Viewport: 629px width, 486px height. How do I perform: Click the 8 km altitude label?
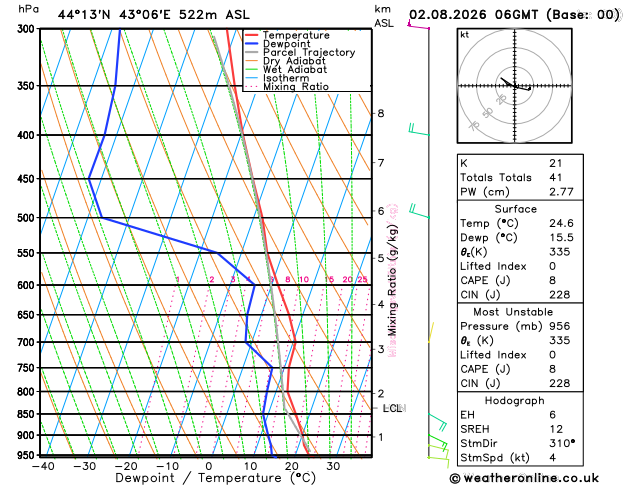click(381, 113)
